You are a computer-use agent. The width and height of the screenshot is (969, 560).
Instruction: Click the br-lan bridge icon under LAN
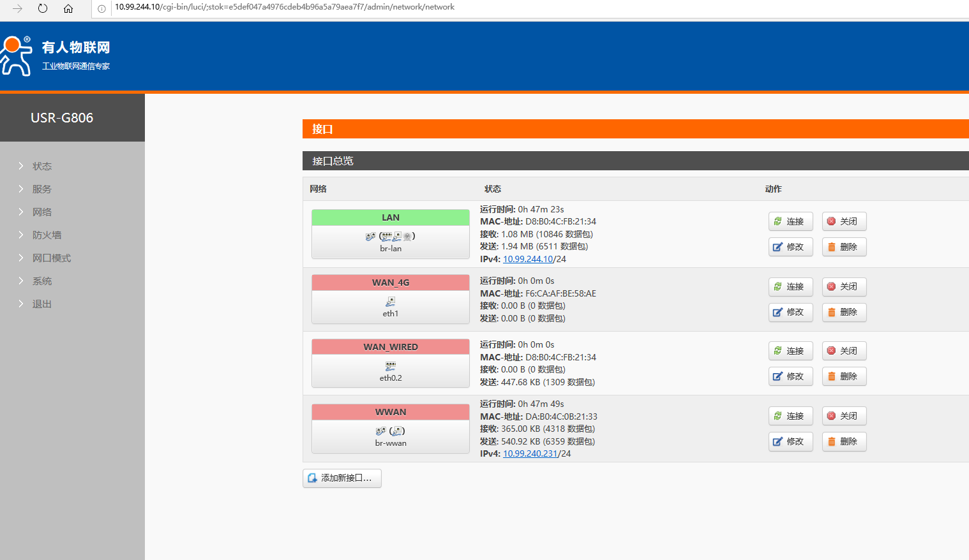pyautogui.click(x=370, y=236)
